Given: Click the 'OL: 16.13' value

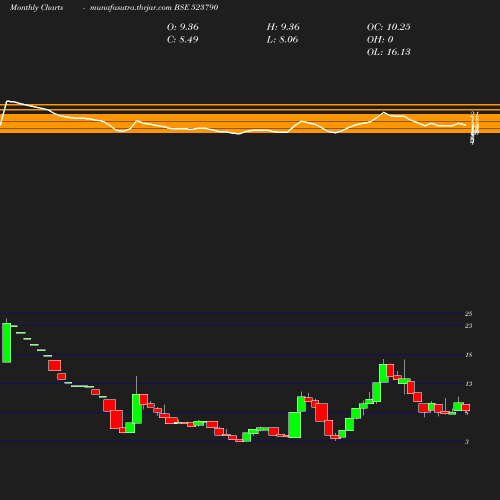Looking at the screenshot, I should click(388, 52).
